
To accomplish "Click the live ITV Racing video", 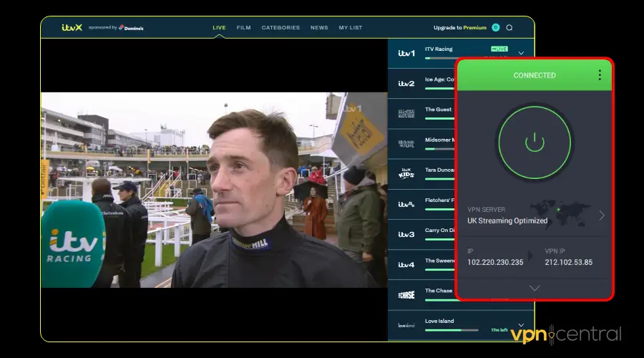I will pos(213,190).
